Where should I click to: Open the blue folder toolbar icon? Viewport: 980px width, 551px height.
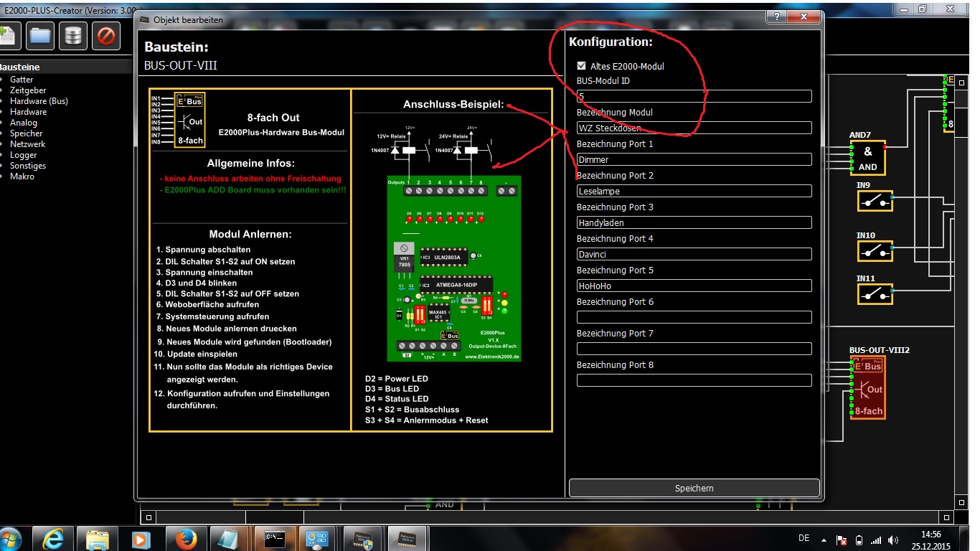(x=40, y=35)
